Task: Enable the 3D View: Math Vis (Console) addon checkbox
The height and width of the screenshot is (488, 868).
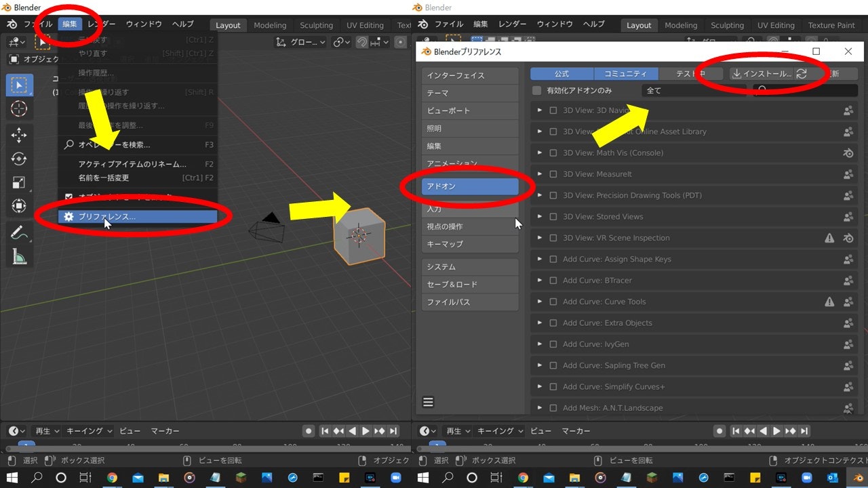Action: (x=553, y=152)
